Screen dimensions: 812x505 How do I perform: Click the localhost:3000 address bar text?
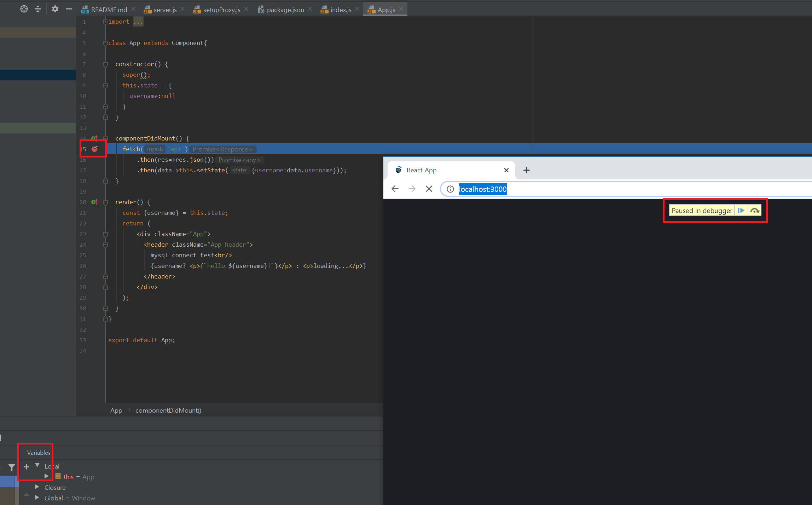483,189
